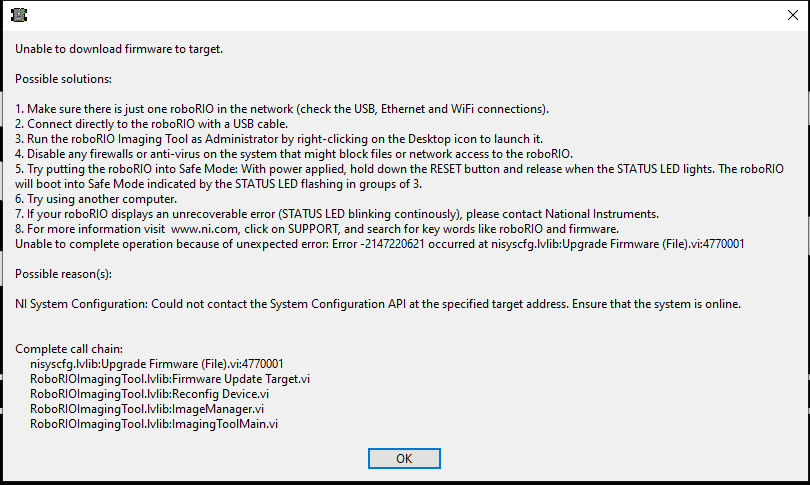
Task: Click the www.ni.com address text
Action: click(x=205, y=229)
